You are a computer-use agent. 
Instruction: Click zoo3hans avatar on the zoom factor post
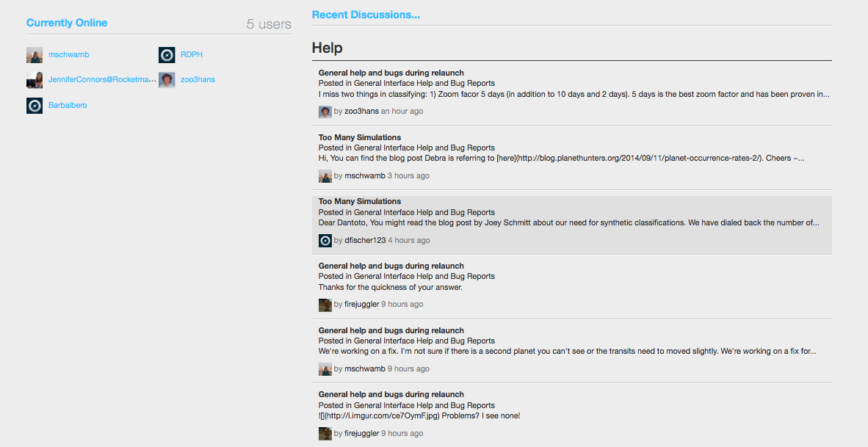pyautogui.click(x=325, y=111)
